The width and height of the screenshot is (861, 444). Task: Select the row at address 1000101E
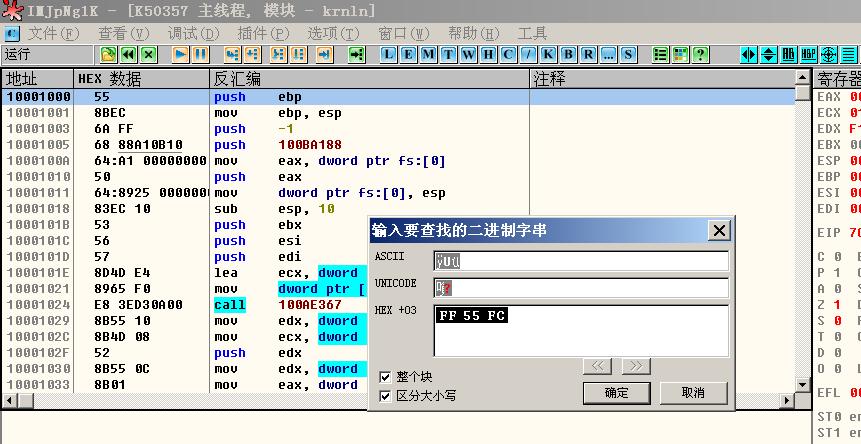[x=184, y=273]
